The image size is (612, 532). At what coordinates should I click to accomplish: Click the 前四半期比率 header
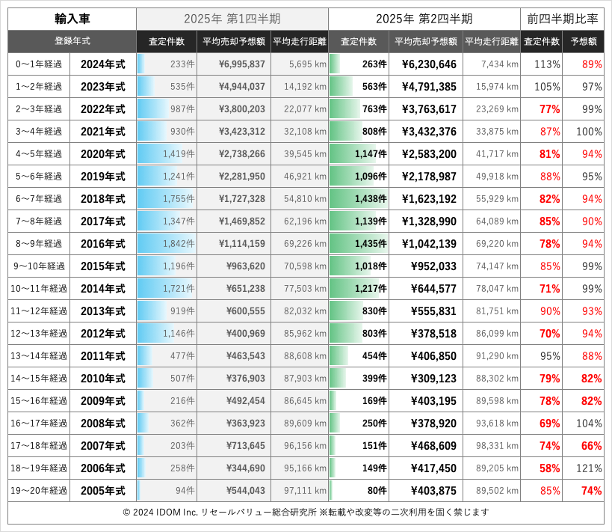[562, 19]
